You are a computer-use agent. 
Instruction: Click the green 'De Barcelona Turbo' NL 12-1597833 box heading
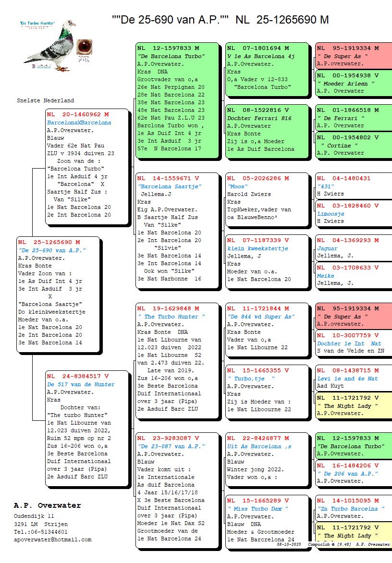point(168,48)
